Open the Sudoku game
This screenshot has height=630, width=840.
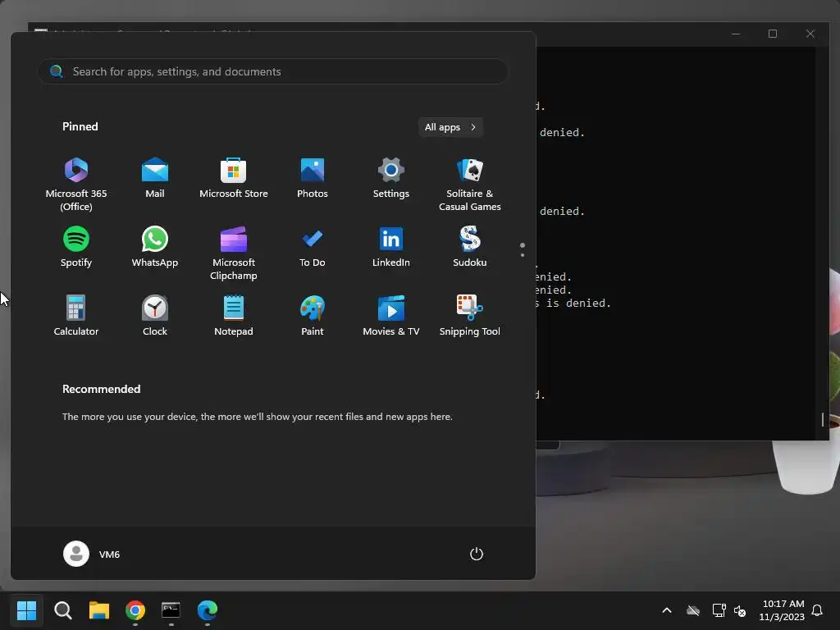[470, 246]
